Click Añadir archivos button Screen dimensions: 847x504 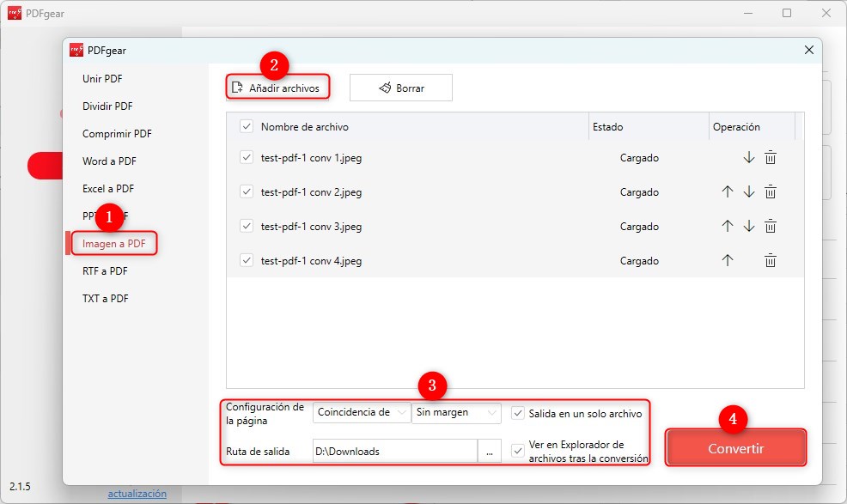point(277,88)
